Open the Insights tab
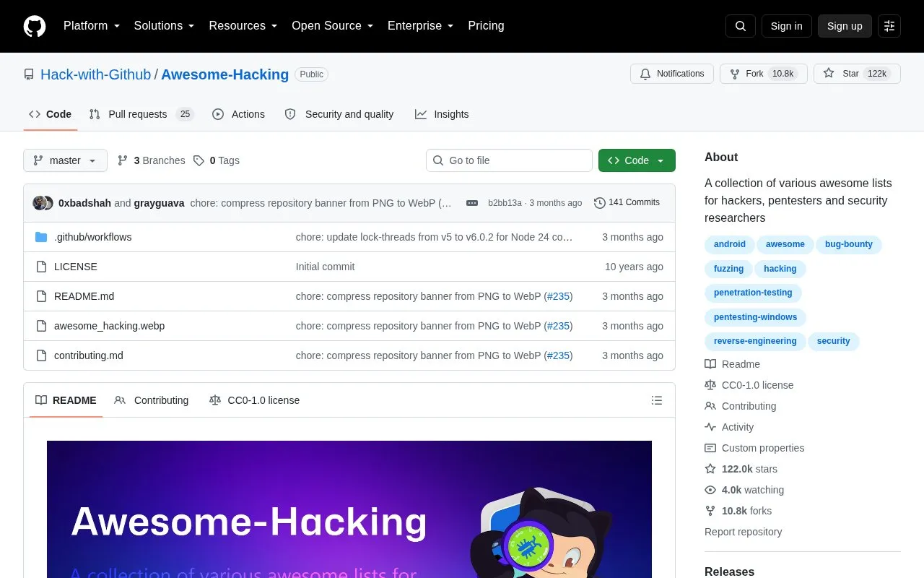Image resolution: width=924 pixels, height=578 pixels. pos(442,114)
